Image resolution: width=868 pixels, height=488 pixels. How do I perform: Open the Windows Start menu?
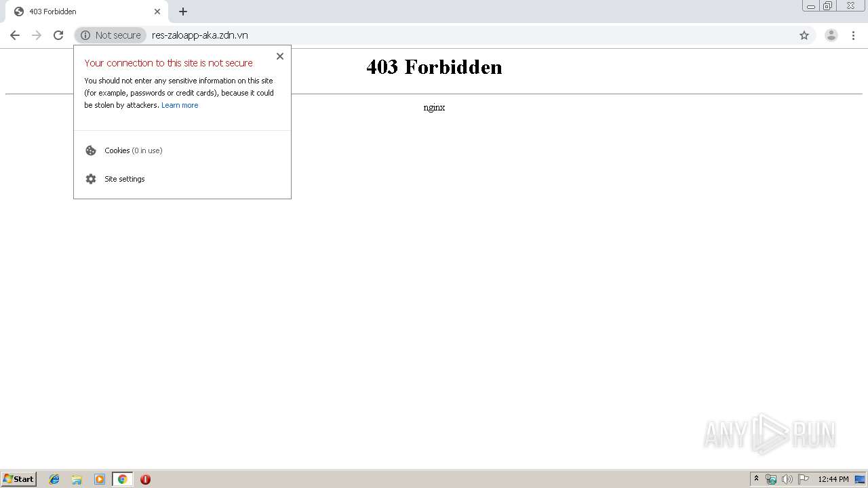click(x=19, y=479)
